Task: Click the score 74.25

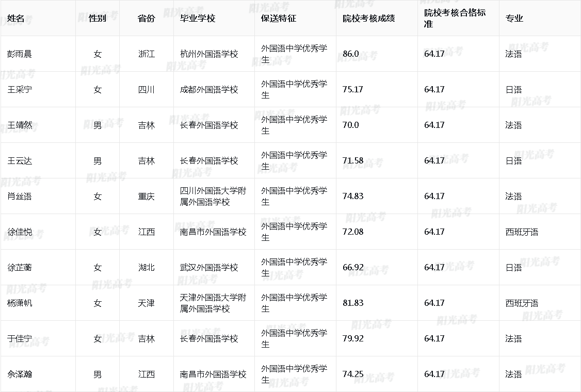Action: coord(353,374)
